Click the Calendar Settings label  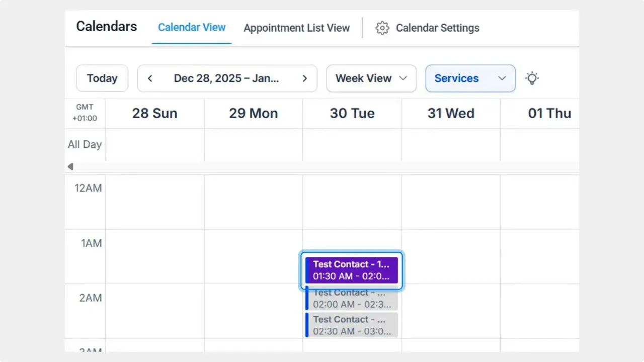[x=437, y=28]
